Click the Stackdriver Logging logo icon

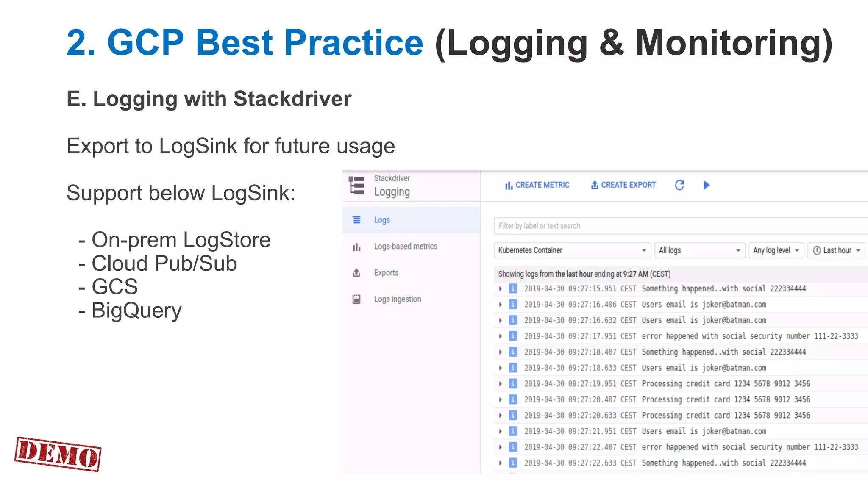pos(357,186)
